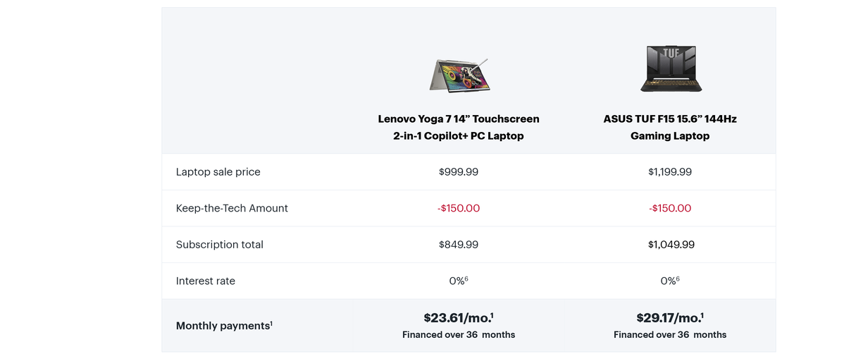
Task: Click the $999.99 Lenovo sale price
Action: pyautogui.click(x=459, y=172)
